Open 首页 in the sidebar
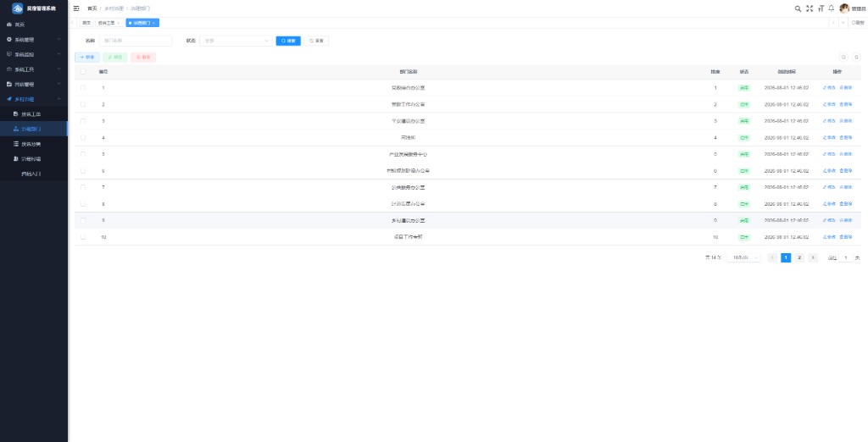Image resolution: width=868 pixels, height=442 pixels. pos(34,25)
